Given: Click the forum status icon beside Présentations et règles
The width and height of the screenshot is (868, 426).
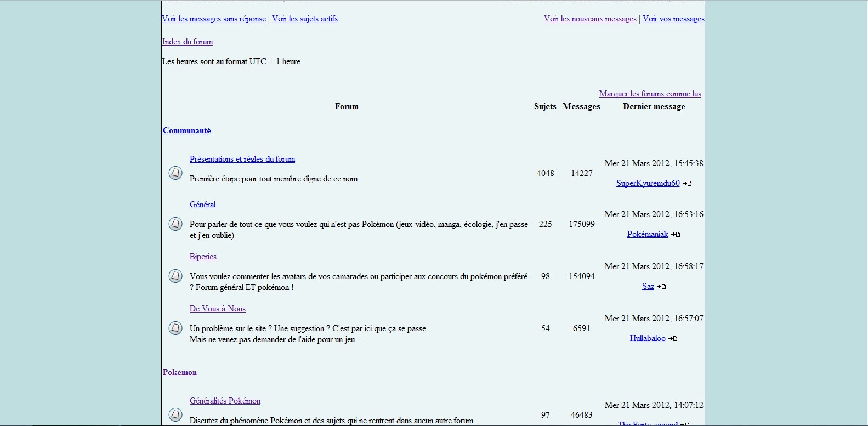Looking at the screenshot, I should point(175,173).
